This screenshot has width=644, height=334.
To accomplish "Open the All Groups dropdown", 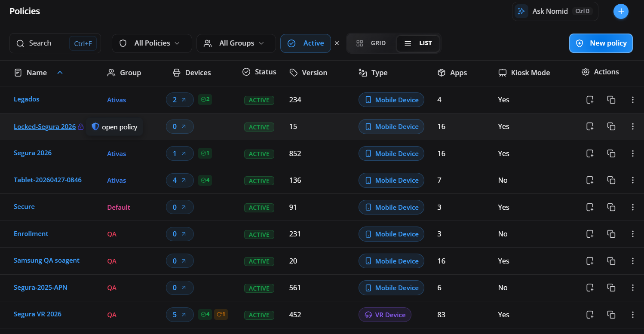I will [236, 43].
